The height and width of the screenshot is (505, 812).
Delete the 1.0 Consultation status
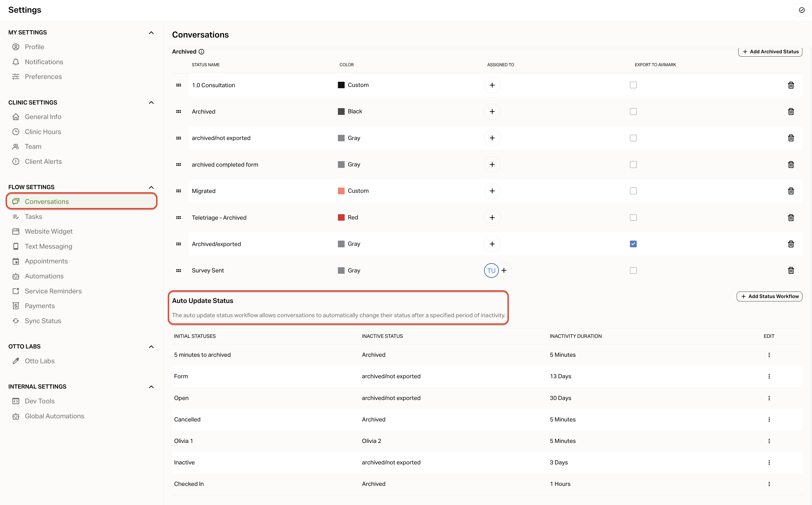click(791, 85)
